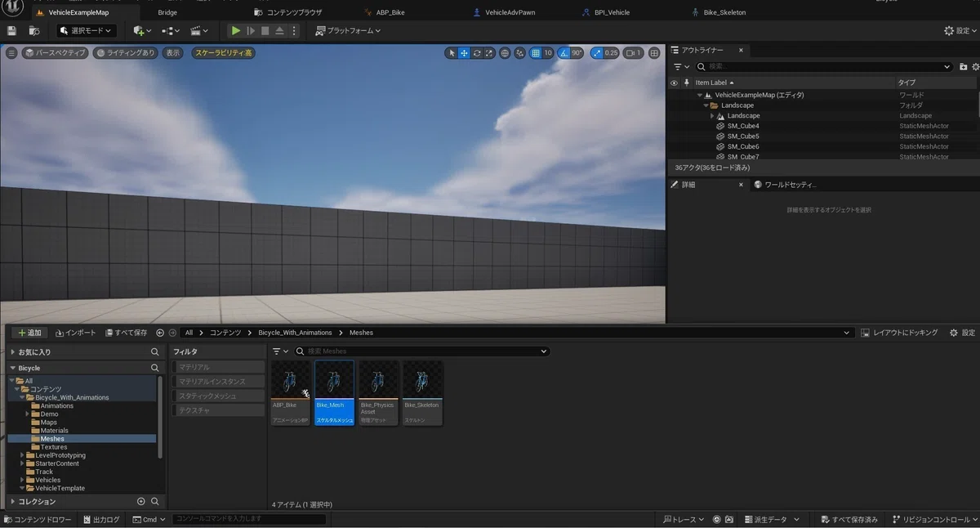The height and width of the screenshot is (528, 980).
Task: Close the アウトライナー panel tab
Action: tap(742, 51)
